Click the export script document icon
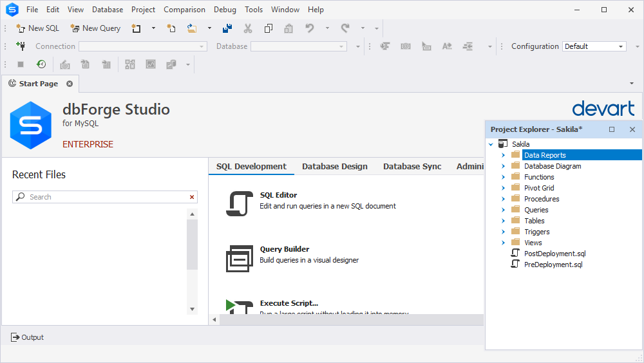644x363 pixels. coord(85,64)
